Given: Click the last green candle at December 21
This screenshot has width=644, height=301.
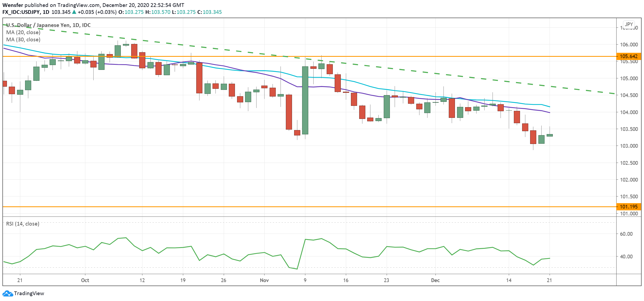Looking at the screenshot, I should (x=550, y=135).
